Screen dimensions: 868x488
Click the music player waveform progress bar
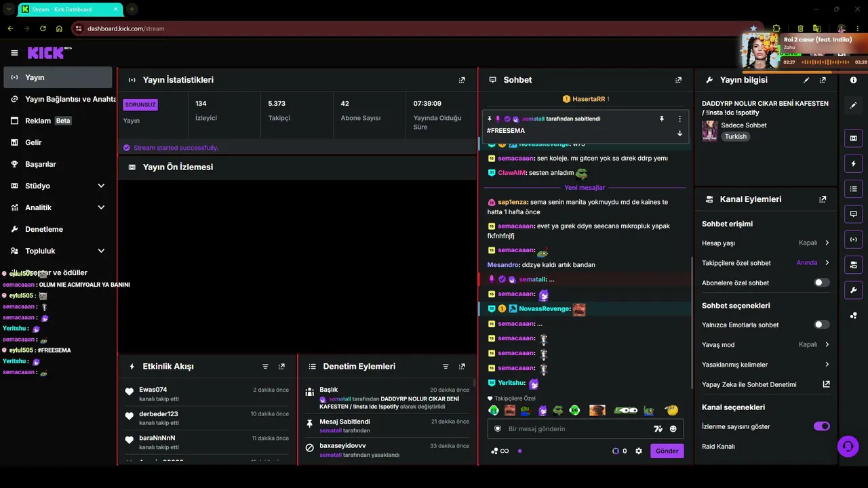827,62
